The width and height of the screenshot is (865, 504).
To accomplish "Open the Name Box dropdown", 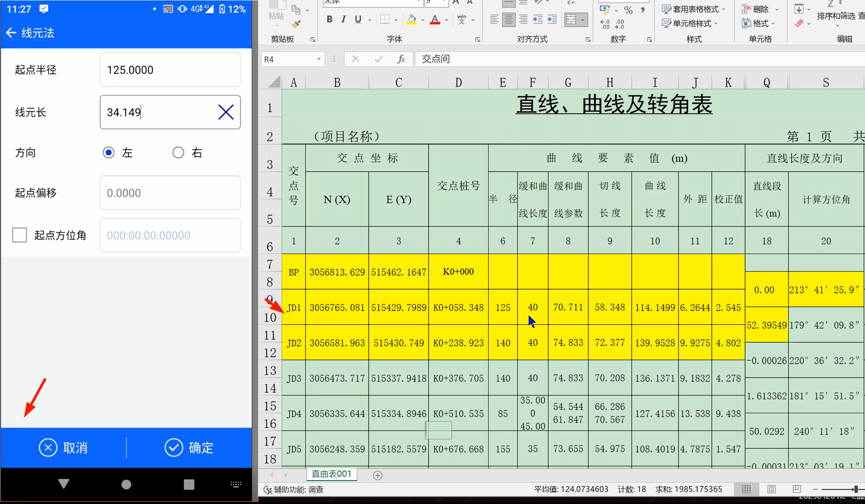I will click(x=319, y=59).
